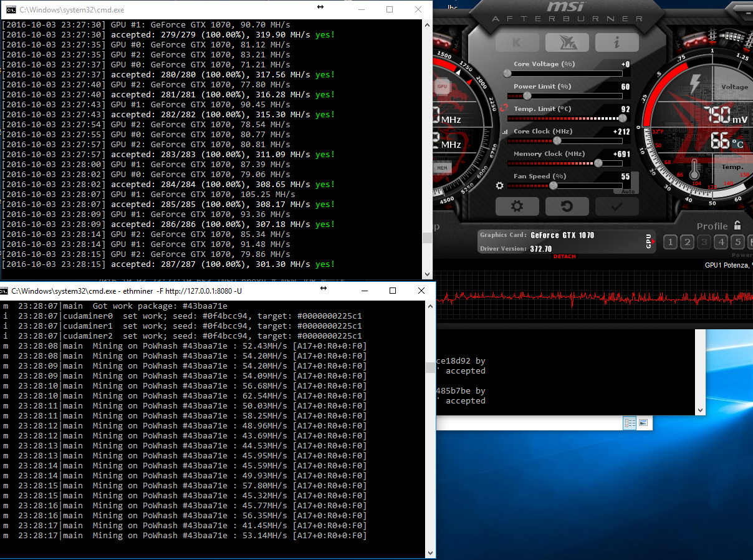Click the Core Clock +212 value field

(x=621, y=132)
